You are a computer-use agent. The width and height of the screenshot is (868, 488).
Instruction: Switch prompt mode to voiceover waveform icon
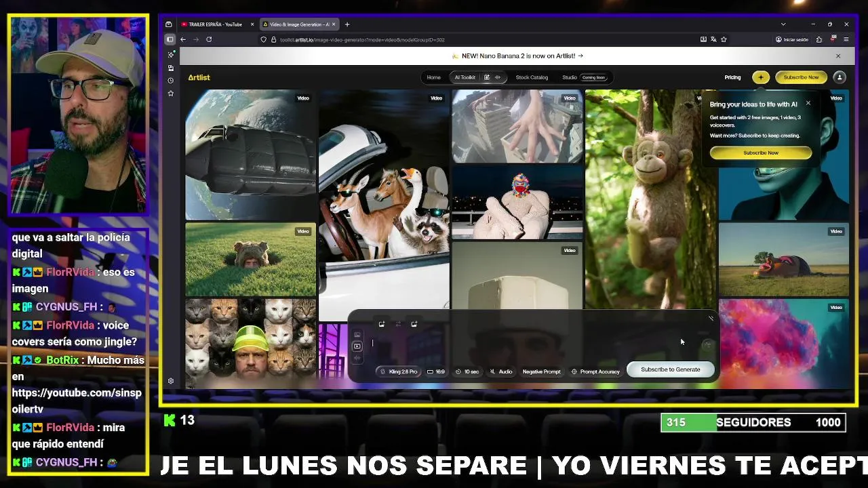(357, 358)
